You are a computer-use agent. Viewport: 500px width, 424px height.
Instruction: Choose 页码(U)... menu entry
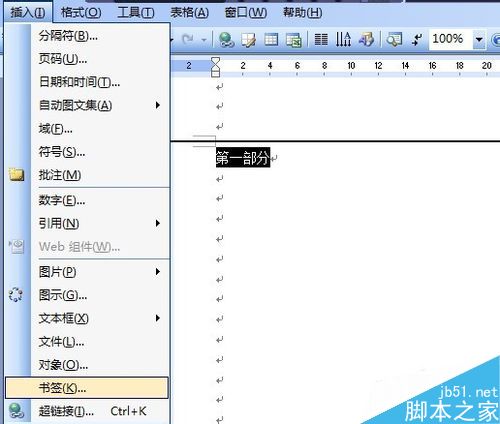pos(87,59)
